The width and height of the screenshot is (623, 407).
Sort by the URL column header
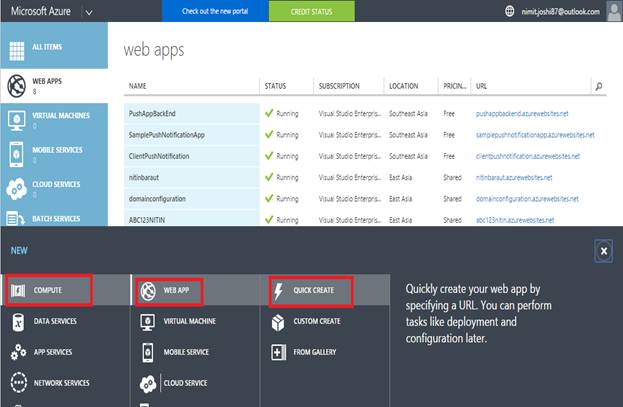(x=481, y=86)
